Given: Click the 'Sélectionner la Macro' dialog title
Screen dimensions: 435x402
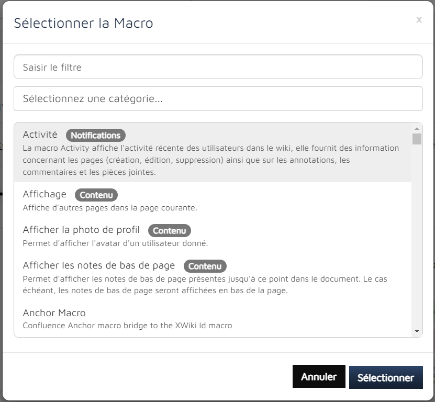Looking at the screenshot, I should (84, 23).
